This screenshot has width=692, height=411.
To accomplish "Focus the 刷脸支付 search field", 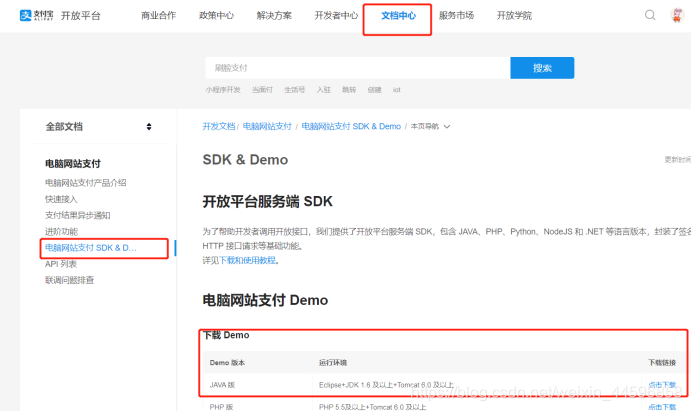I will 357,68.
